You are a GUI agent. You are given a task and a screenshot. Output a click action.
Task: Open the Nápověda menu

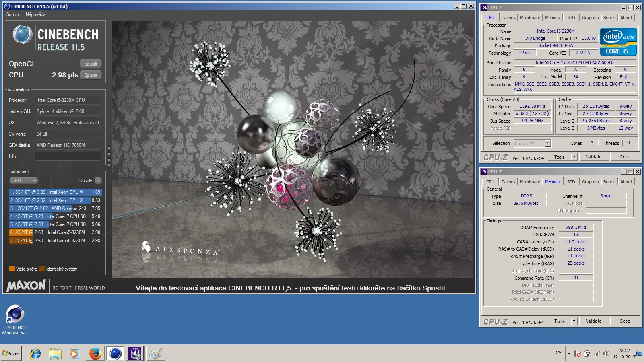(x=36, y=14)
